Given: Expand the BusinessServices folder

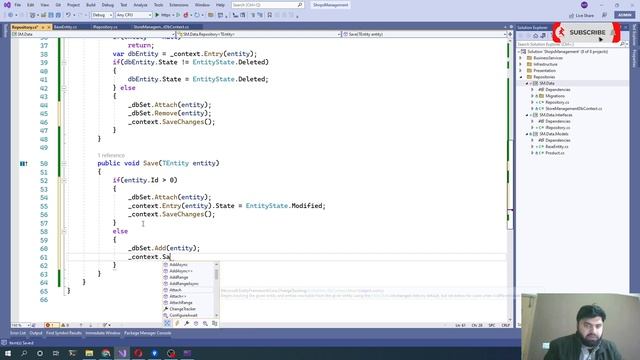Looking at the screenshot, I should (x=520, y=58).
